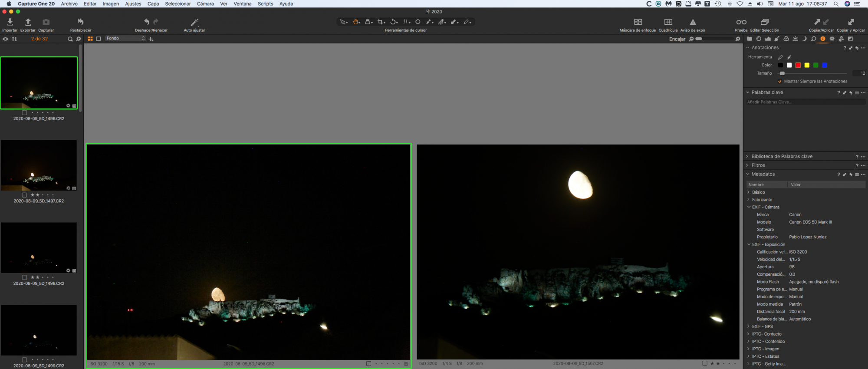Open the Fondo dropdown
The height and width of the screenshot is (369, 868).
click(125, 39)
